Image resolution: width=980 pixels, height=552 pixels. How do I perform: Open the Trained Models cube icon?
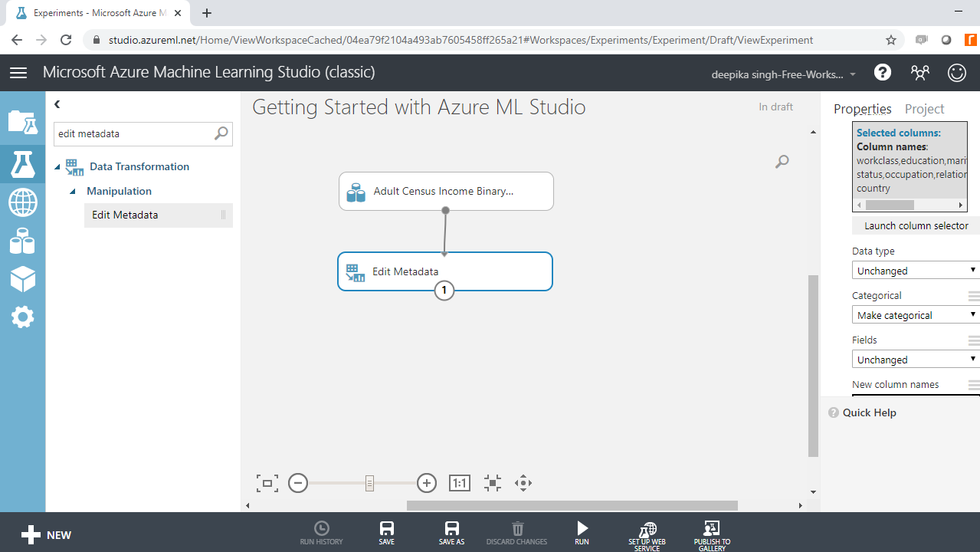tap(22, 279)
